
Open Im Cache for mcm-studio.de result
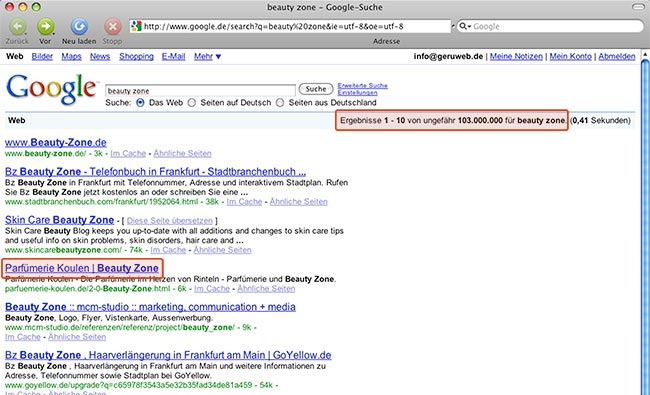click(23, 337)
